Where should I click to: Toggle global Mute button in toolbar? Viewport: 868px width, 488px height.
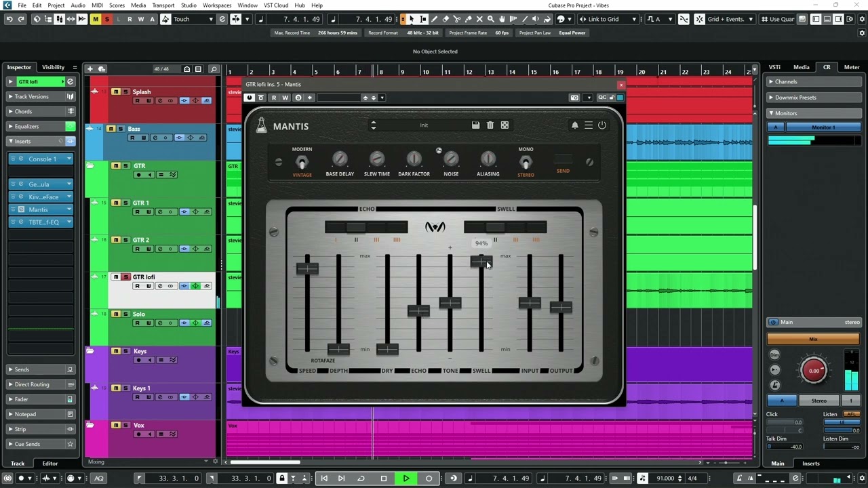[x=96, y=19]
